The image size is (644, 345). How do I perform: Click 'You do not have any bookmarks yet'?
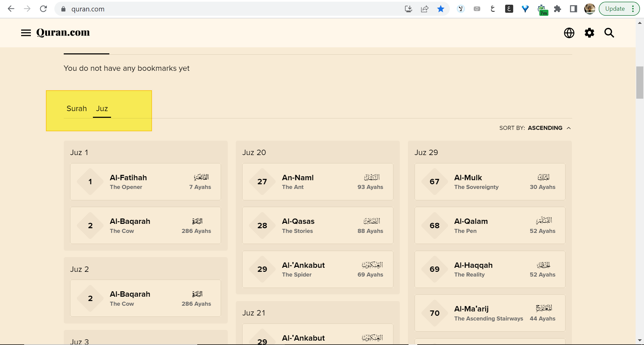coord(126,68)
